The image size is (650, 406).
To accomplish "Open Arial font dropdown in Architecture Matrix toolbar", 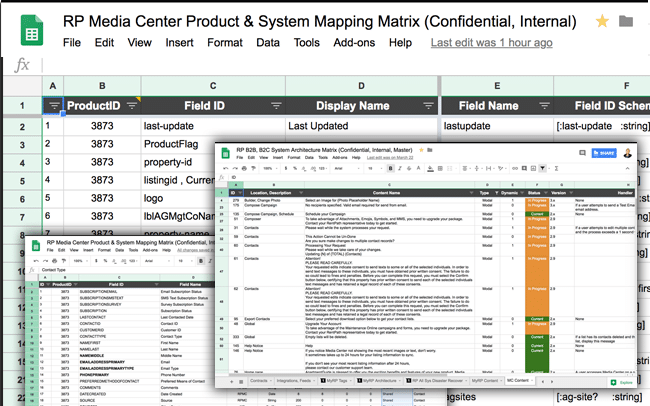I will (347, 168).
